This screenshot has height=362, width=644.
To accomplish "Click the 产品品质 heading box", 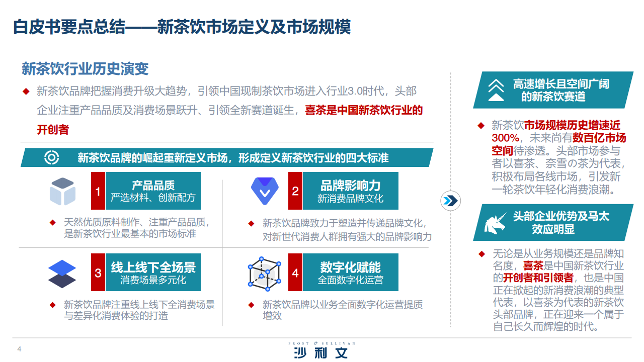I will click(153, 191).
